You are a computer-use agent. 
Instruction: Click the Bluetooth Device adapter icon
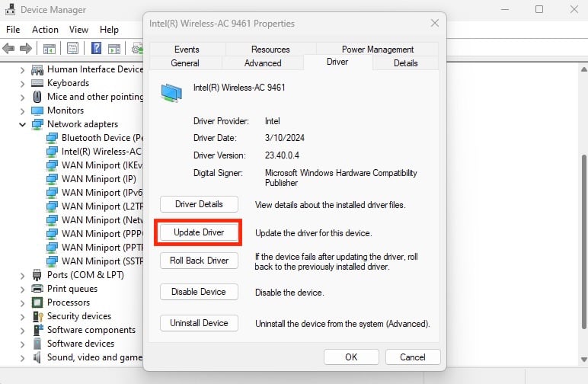[52, 138]
